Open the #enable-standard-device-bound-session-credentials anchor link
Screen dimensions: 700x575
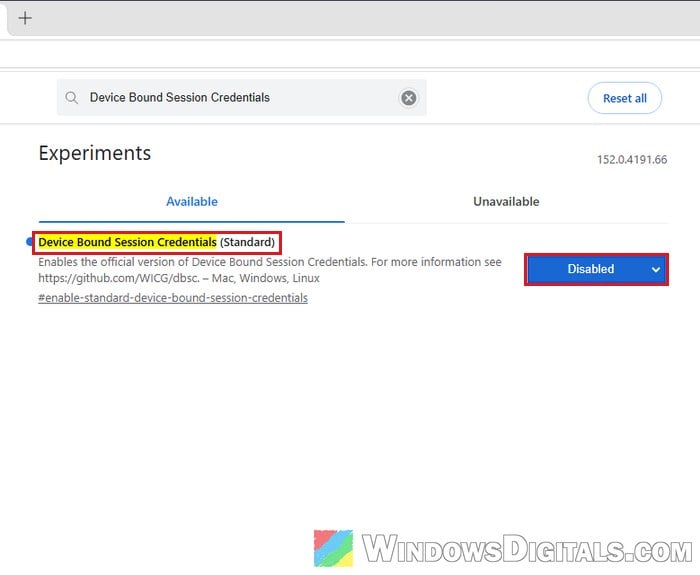pos(173,298)
